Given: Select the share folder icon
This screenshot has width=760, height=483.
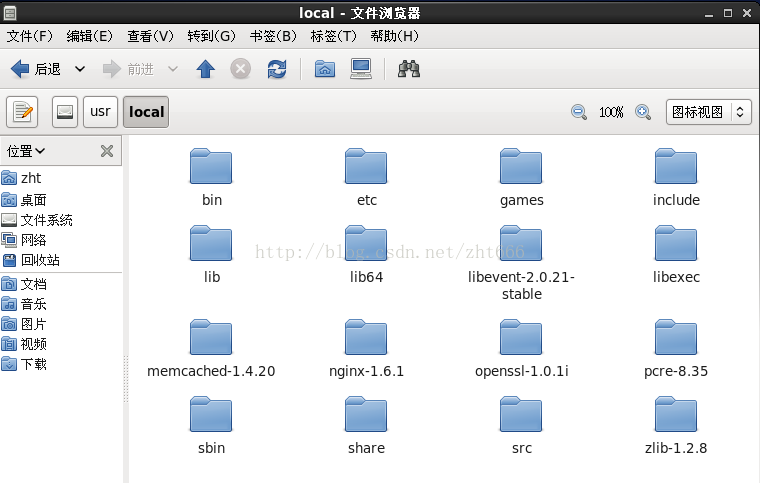Looking at the screenshot, I should click(x=366, y=414).
